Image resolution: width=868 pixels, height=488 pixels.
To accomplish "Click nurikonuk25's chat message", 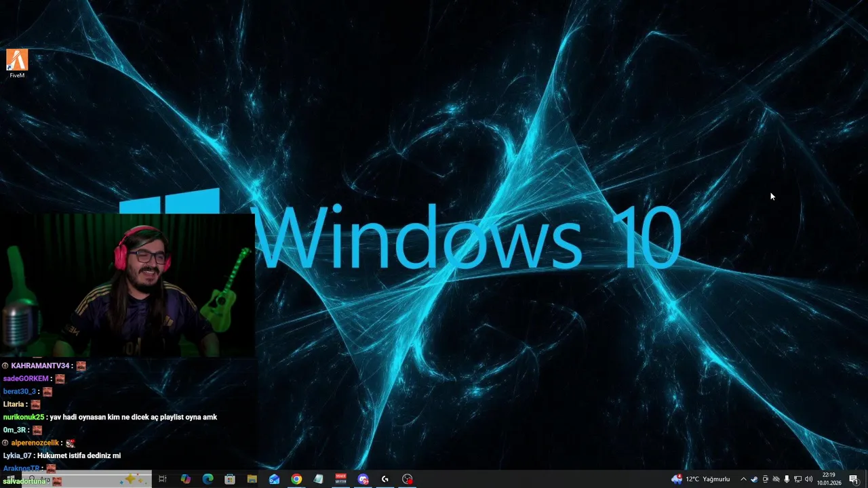I will 134,418.
